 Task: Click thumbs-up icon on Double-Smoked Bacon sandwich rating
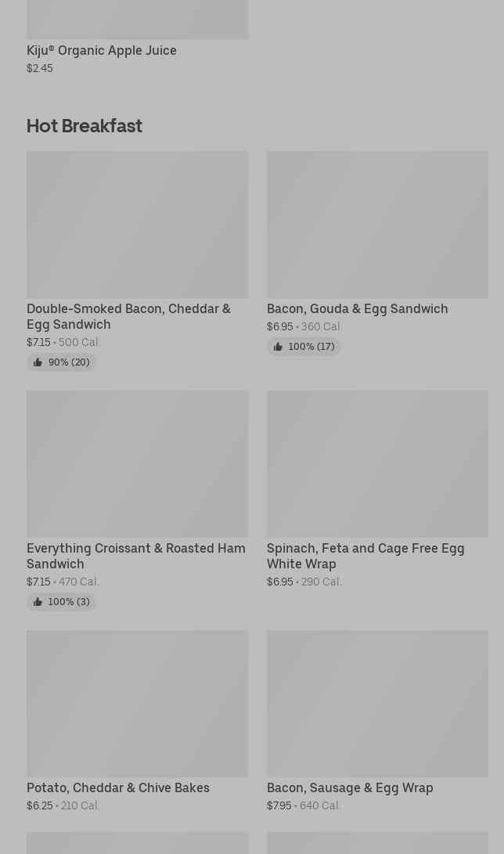(38, 362)
